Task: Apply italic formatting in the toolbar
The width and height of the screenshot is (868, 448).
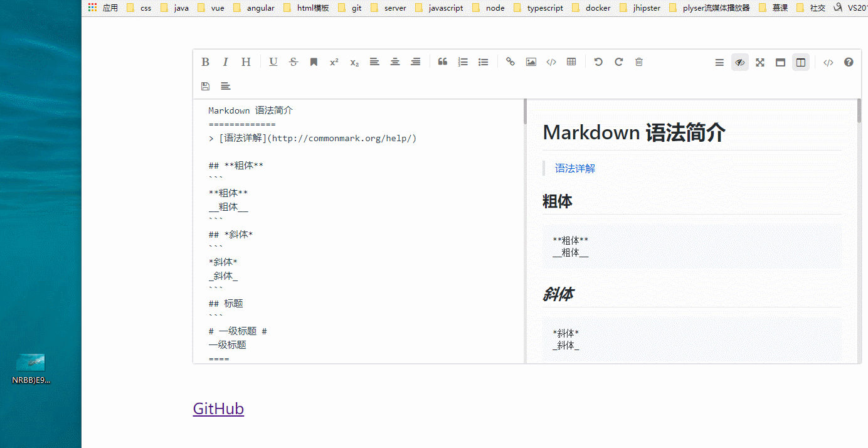Action: click(226, 62)
